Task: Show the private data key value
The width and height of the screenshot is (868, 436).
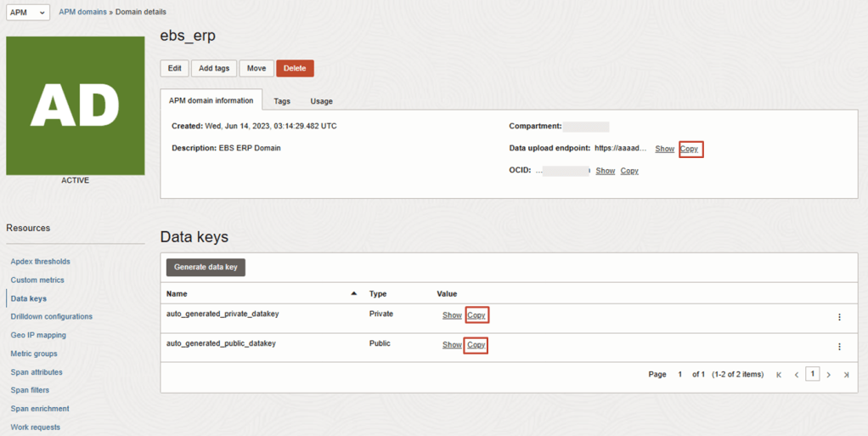Action: [x=452, y=315]
